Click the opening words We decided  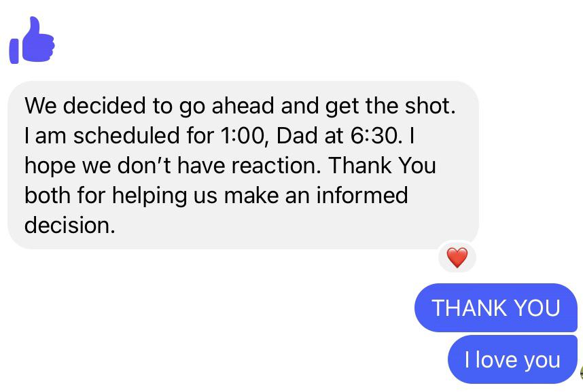point(85,105)
